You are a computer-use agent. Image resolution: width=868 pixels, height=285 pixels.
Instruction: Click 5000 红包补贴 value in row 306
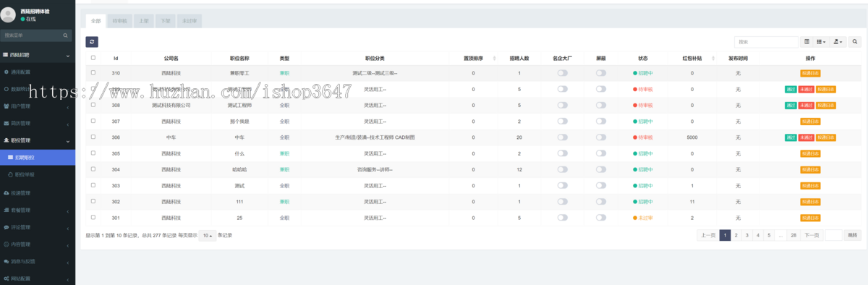pyautogui.click(x=692, y=137)
